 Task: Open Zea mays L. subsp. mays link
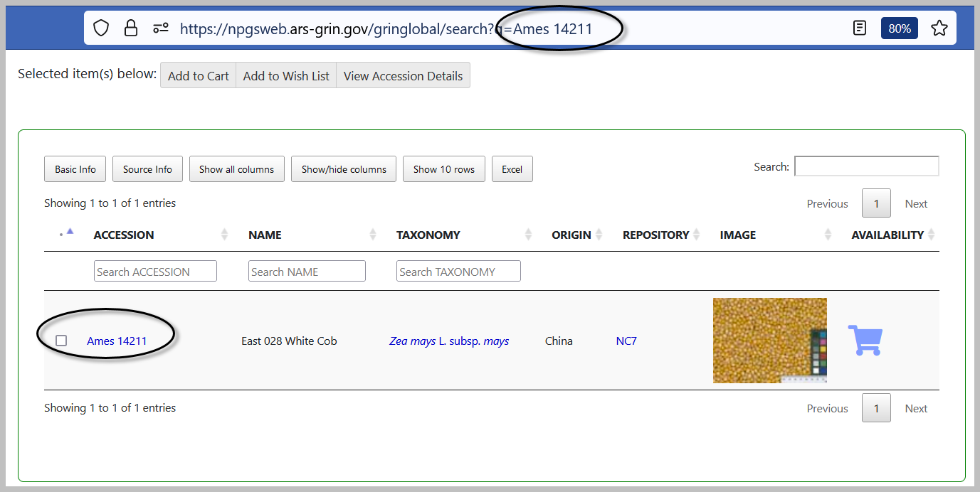click(449, 341)
